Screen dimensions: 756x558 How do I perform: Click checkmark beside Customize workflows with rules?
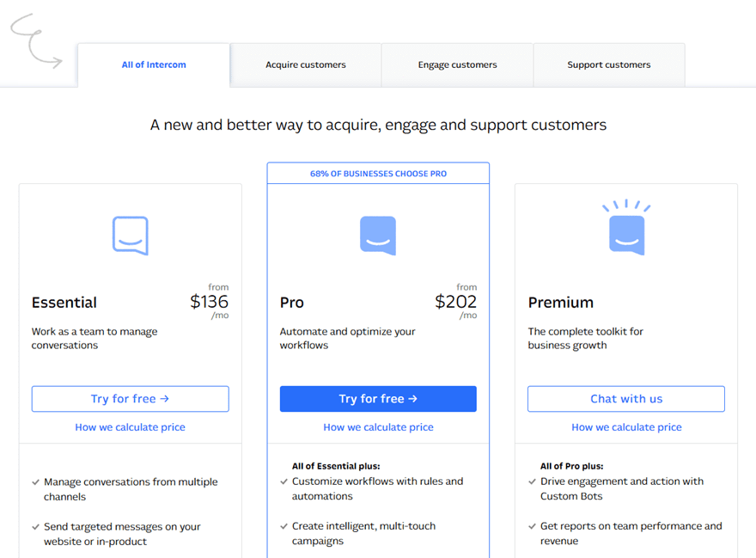tap(283, 481)
